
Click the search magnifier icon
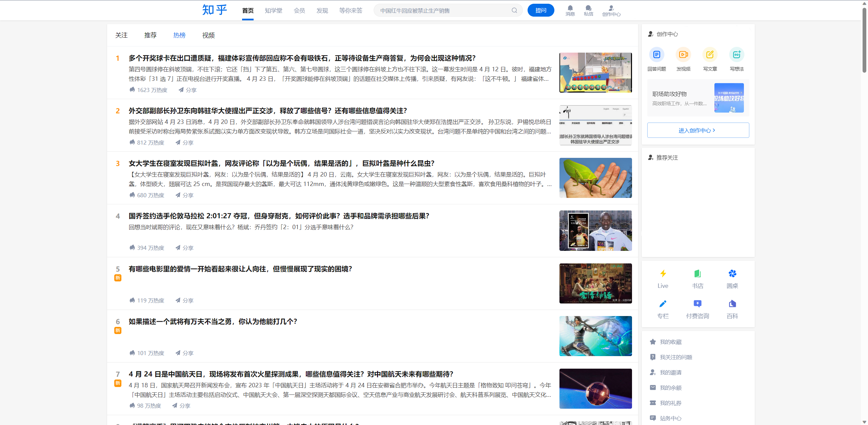click(514, 11)
